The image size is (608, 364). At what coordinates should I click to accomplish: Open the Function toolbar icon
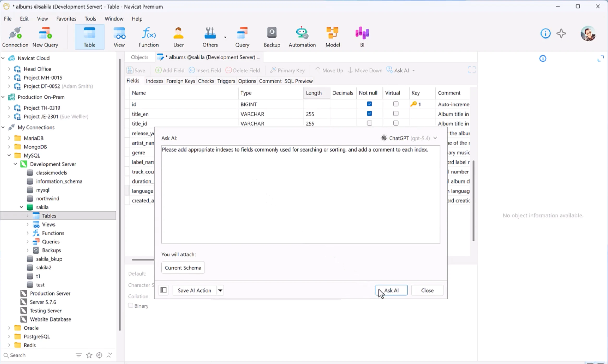tap(149, 37)
